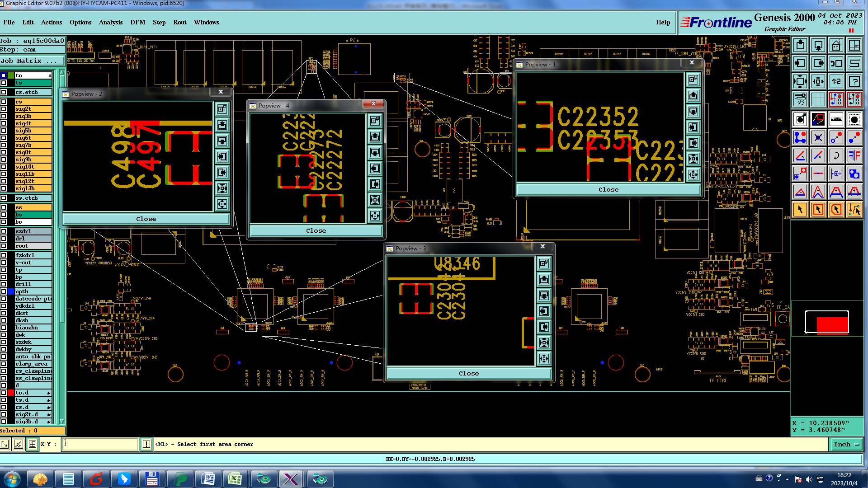Select the 1:2 zoom scale icon
The height and width of the screenshot is (488, 868).
tap(836, 81)
